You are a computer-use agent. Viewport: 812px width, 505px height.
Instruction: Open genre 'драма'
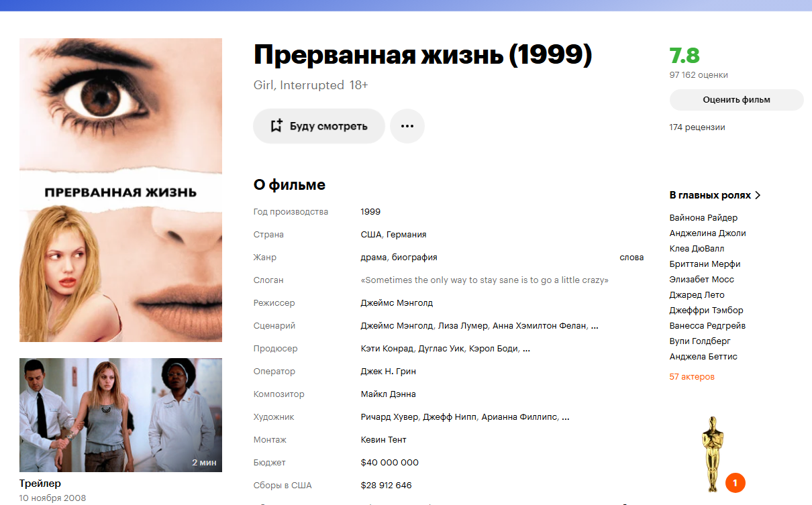(374, 258)
